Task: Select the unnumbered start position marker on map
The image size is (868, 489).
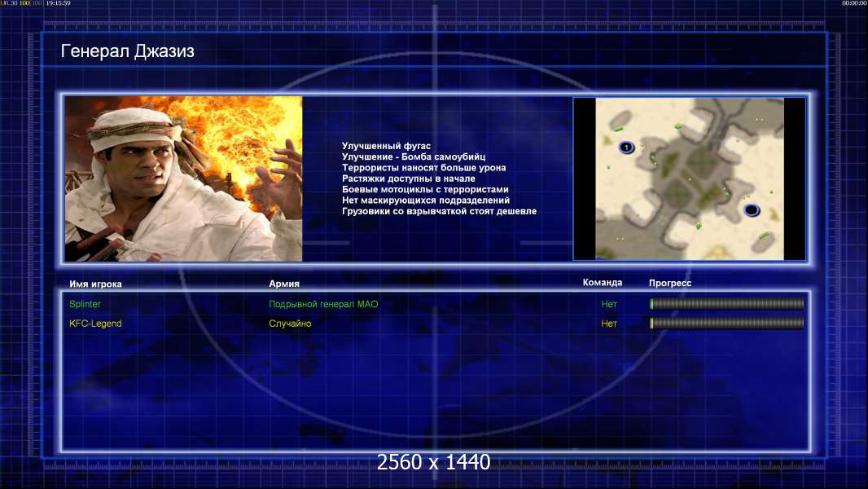Action: pos(752,210)
